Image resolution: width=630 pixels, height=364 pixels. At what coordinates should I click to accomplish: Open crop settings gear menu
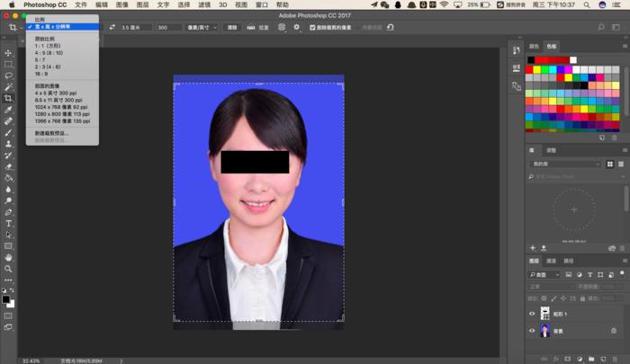[296, 27]
